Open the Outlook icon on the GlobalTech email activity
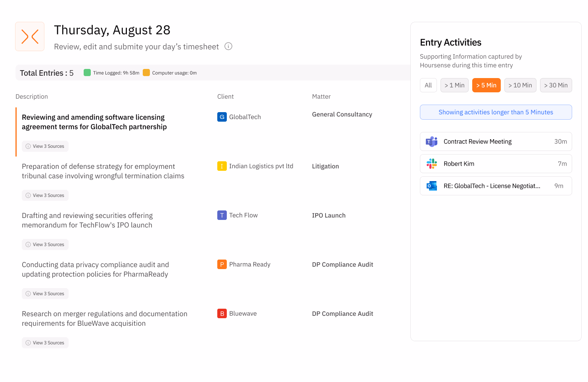The height and width of the screenshot is (382, 588). [x=431, y=185]
